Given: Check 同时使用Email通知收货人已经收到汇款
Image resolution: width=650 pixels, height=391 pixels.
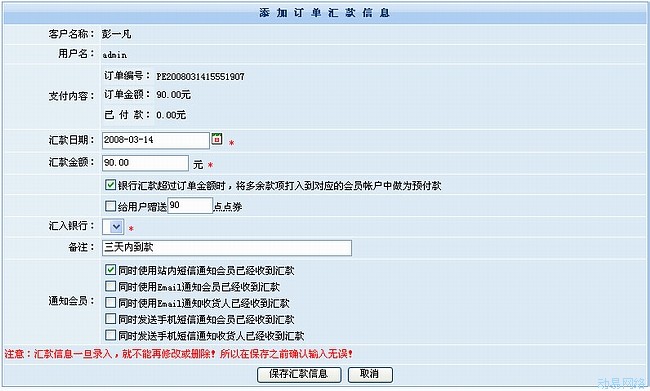Looking at the screenshot, I should (x=110, y=302).
